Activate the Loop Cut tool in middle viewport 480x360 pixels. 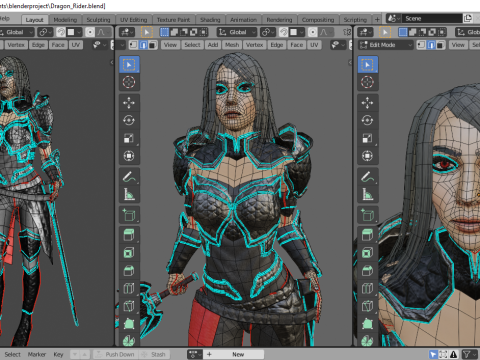click(129, 288)
